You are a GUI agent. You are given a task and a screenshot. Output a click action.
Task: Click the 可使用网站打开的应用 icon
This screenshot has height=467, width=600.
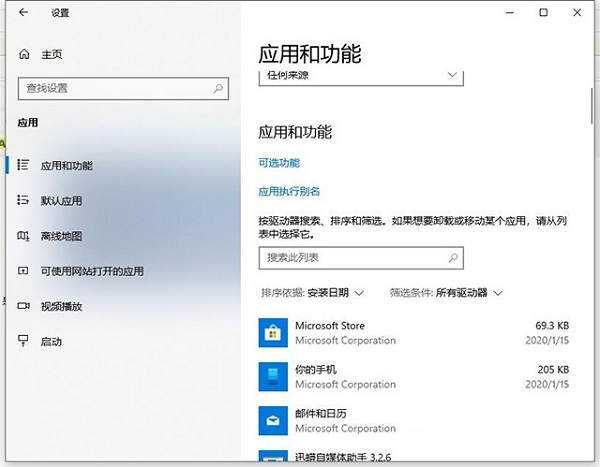(23, 271)
